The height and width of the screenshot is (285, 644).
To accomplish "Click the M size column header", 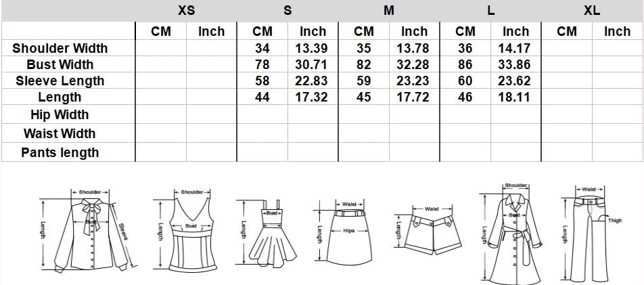I will tap(389, 10).
